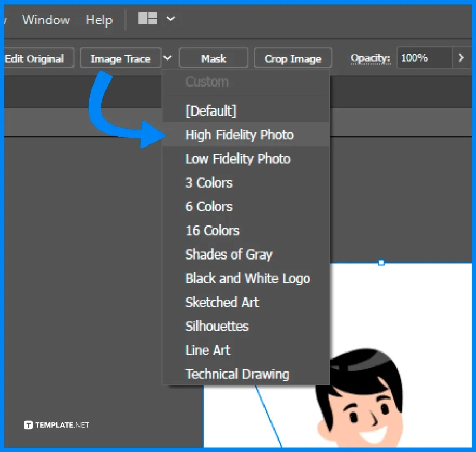Select the [Default] tracing preset

coord(210,110)
